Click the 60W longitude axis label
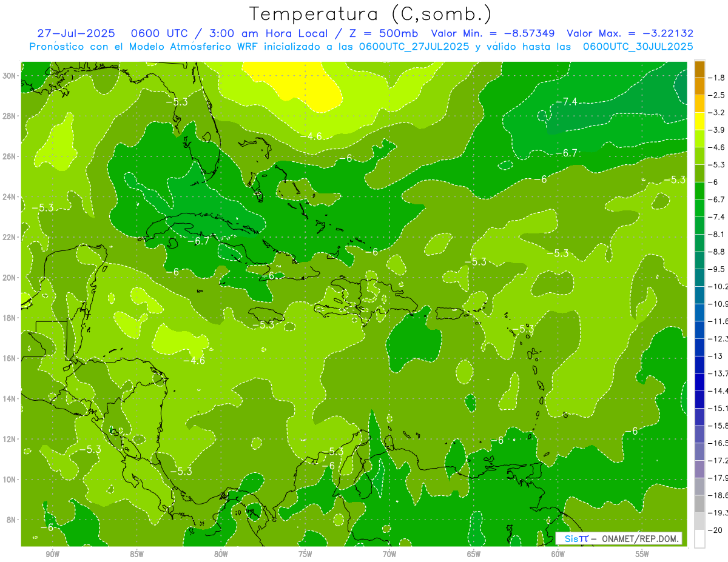 pyautogui.click(x=558, y=554)
